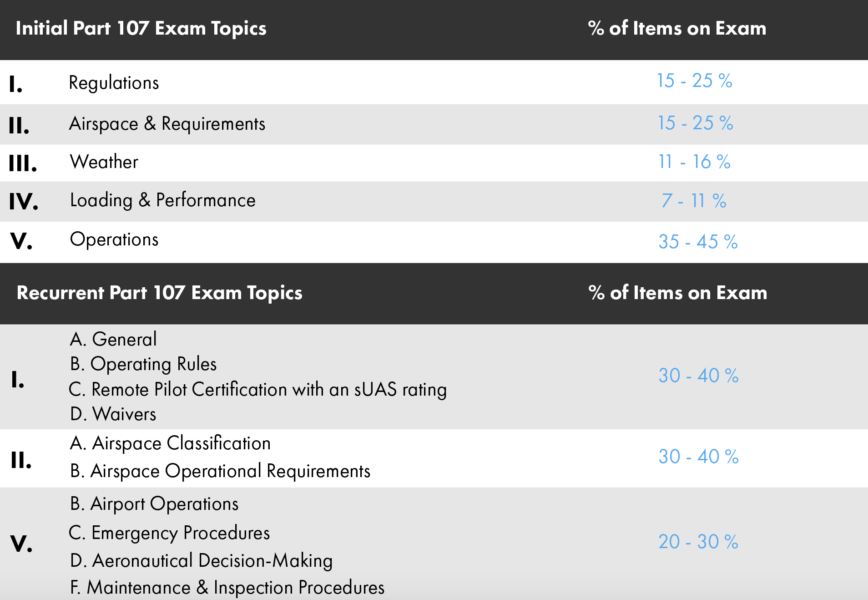The image size is (868, 600).
Task: Click the Weather topic label
Action: click(104, 162)
